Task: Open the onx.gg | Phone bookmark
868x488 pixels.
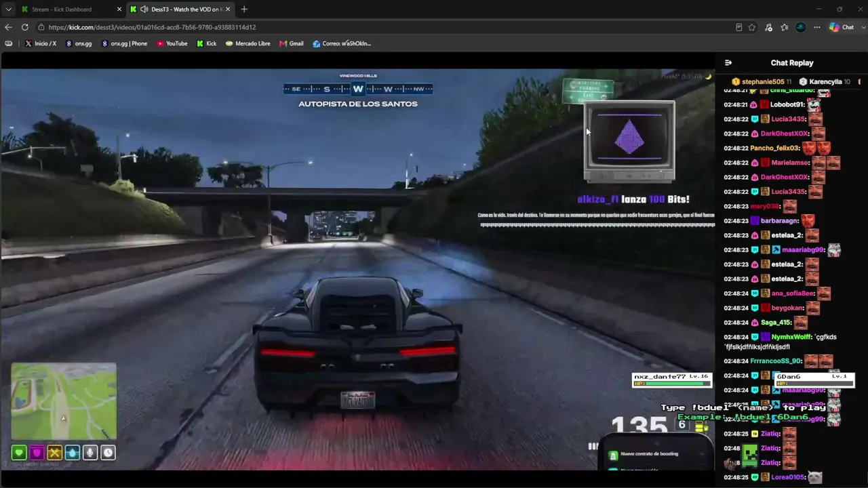Action: (x=124, y=43)
